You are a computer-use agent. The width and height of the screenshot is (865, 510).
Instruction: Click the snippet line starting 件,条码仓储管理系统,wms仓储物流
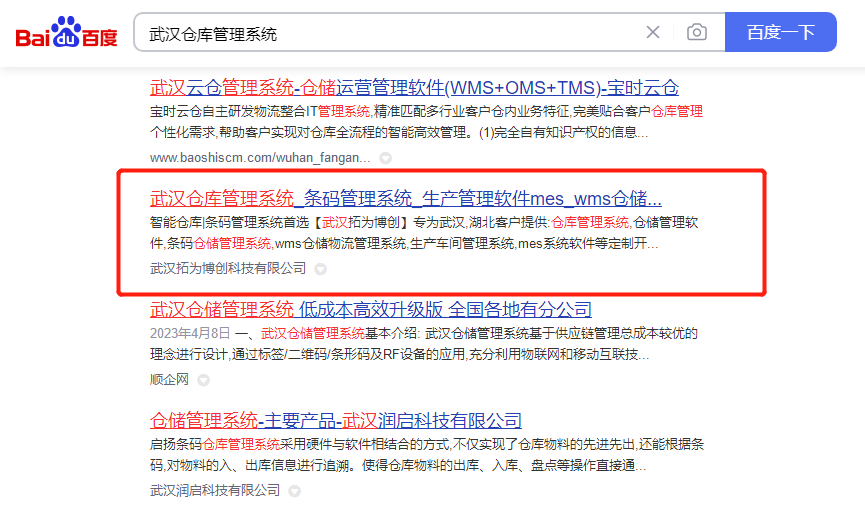pos(404,243)
